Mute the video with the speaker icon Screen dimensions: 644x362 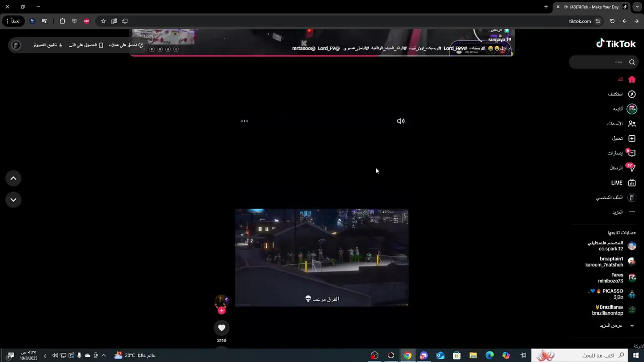point(400,121)
